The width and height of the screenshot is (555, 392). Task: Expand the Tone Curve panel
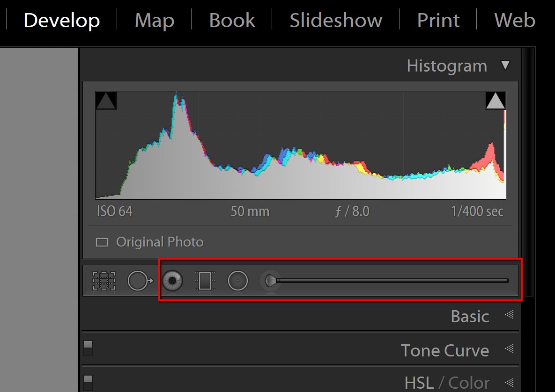point(444,350)
